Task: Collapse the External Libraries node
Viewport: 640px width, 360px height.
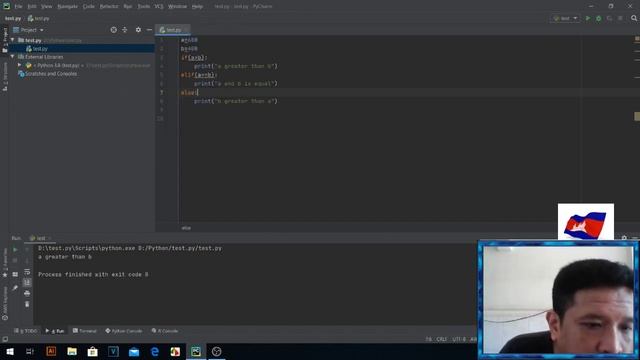Action: pos(13,57)
